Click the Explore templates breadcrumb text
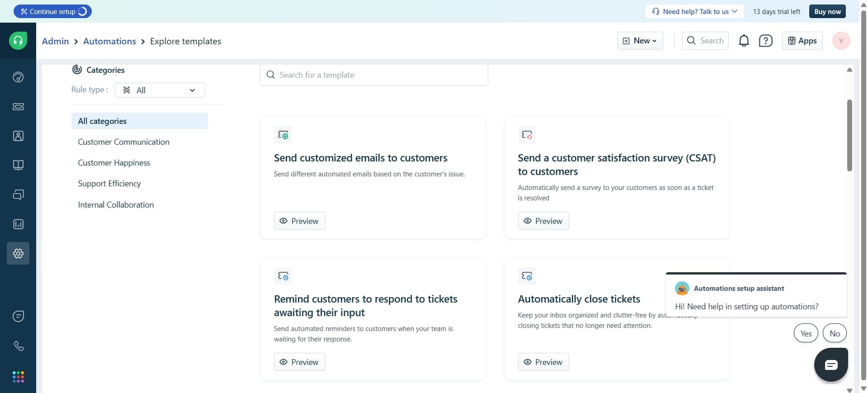Image resolution: width=868 pixels, height=393 pixels. (x=185, y=41)
